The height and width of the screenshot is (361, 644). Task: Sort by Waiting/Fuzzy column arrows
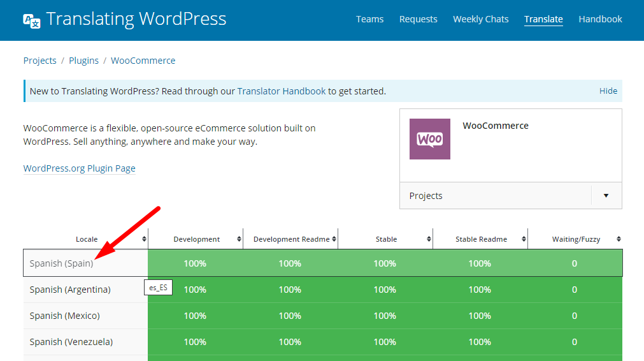click(619, 239)
